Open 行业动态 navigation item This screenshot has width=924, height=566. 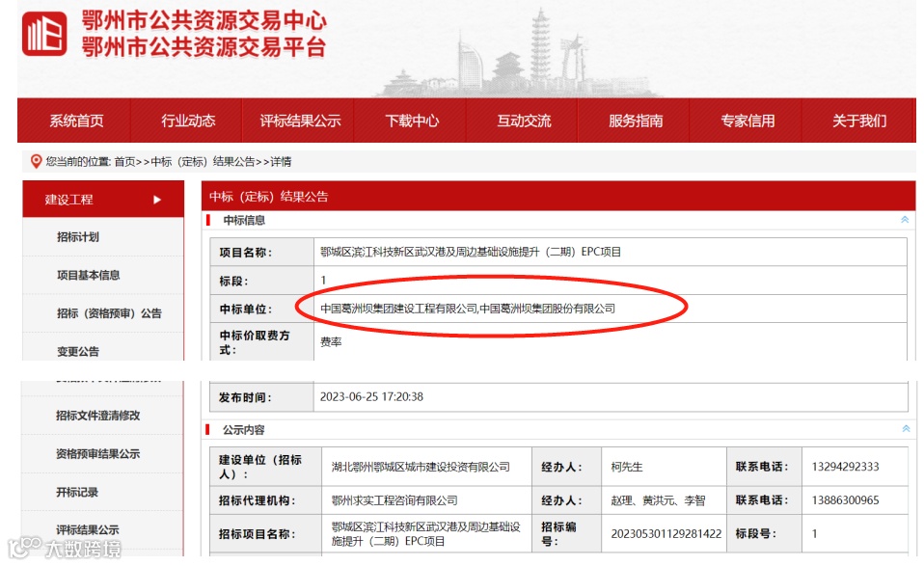point(188,121)
